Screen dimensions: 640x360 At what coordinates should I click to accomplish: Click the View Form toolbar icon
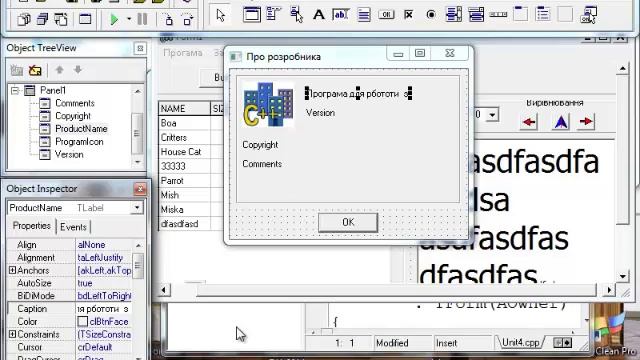pyautogui.click(x=42, y=19)
